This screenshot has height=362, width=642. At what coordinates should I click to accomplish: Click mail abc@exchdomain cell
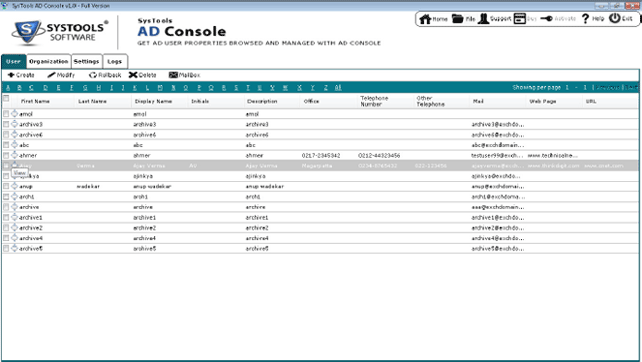click(497, 145)
